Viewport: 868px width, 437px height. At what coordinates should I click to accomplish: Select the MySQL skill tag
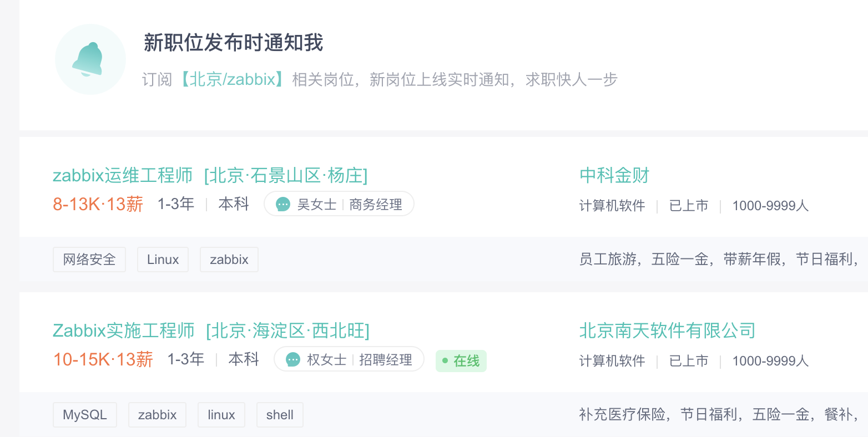pyautogui.click(x=85, y=415)
